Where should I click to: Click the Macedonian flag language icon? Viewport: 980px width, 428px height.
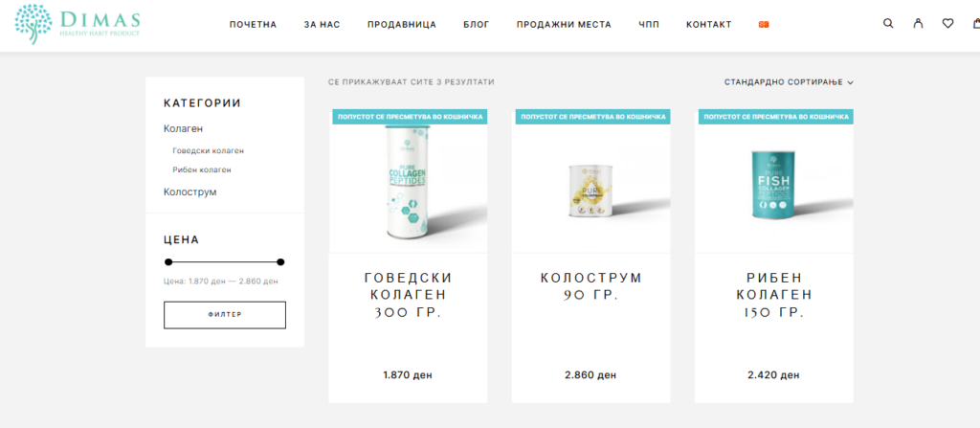(764, 24)
